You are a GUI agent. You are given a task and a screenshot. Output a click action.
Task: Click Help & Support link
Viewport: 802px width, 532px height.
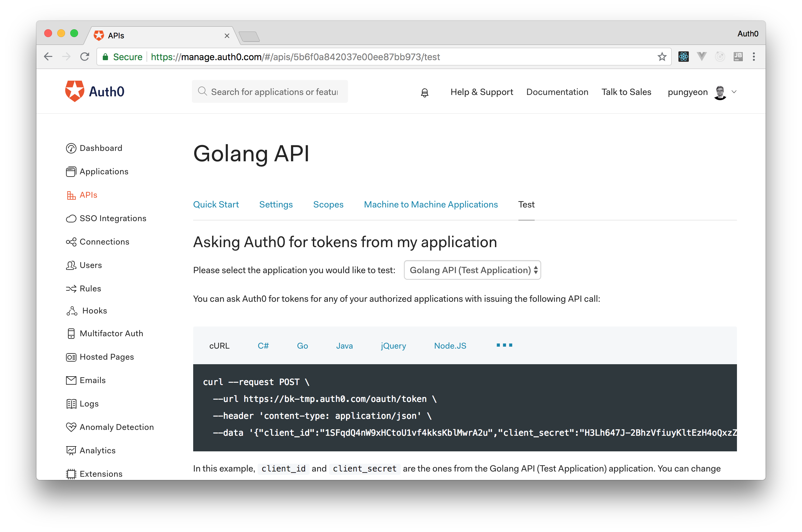(x=481, y=92)
